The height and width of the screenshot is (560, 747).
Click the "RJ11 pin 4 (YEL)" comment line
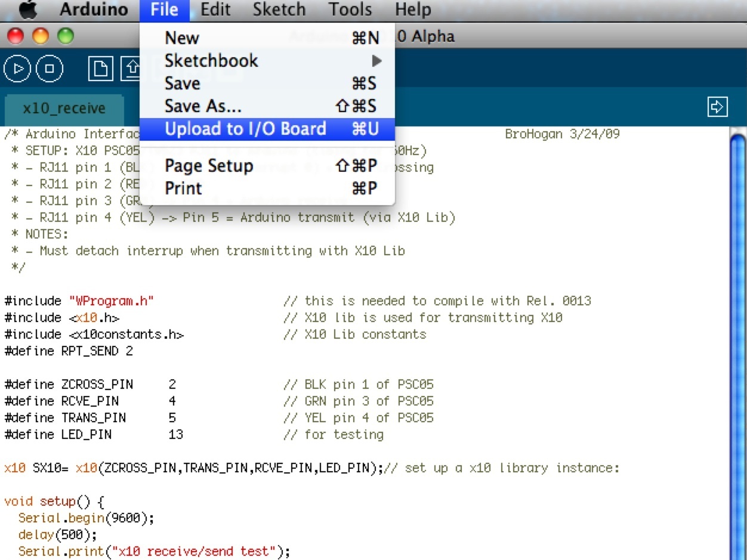233,217
